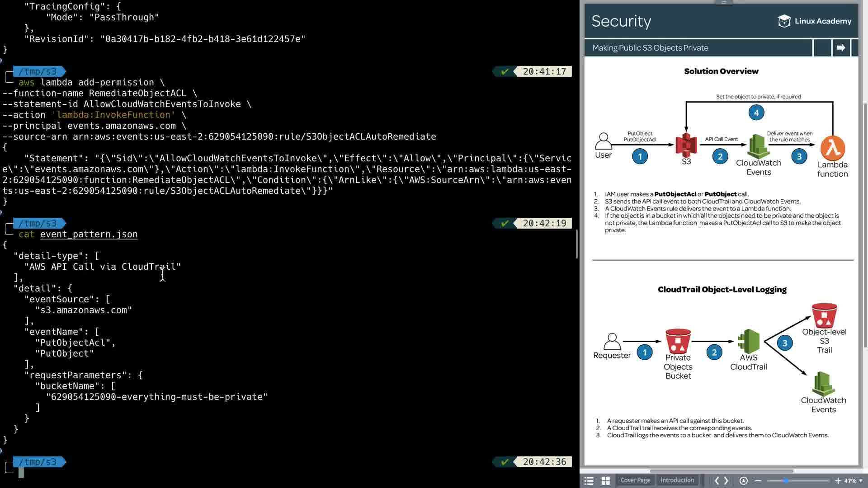Click the right arrow next-slide button
The image size is (868, 488).
[841, 48]
